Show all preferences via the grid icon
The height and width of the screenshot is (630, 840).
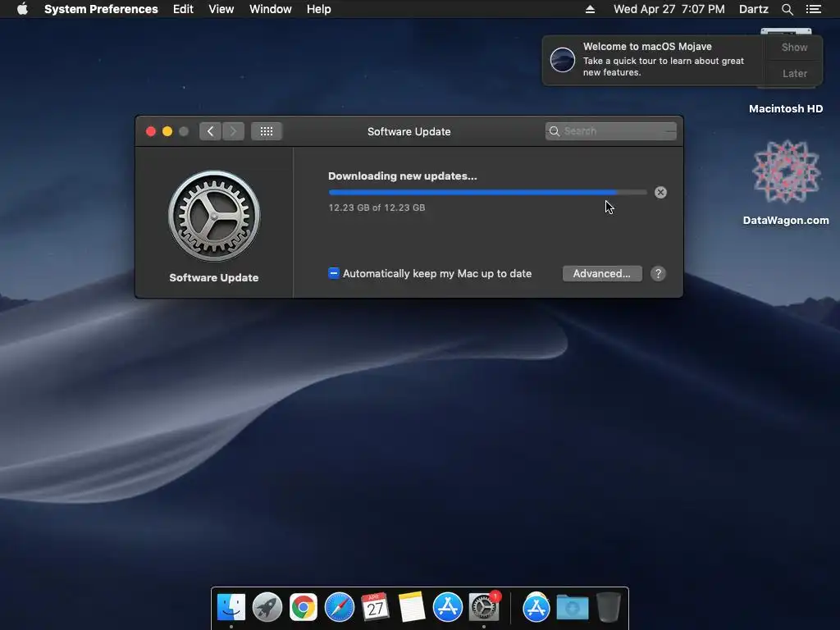(x=267, y=131)
